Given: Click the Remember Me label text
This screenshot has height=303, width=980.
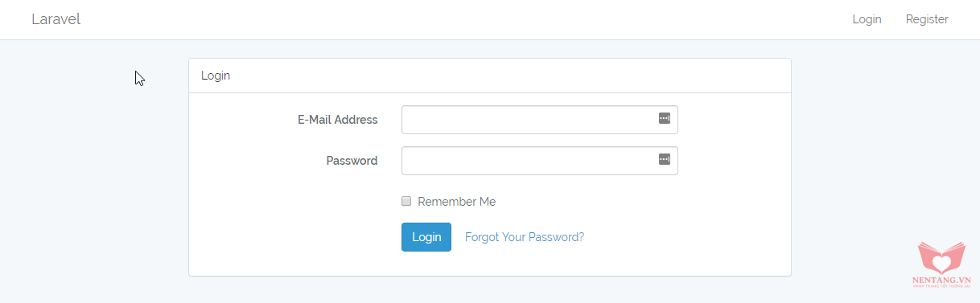Looking at the screenshot, I should (x=457, y=202).
